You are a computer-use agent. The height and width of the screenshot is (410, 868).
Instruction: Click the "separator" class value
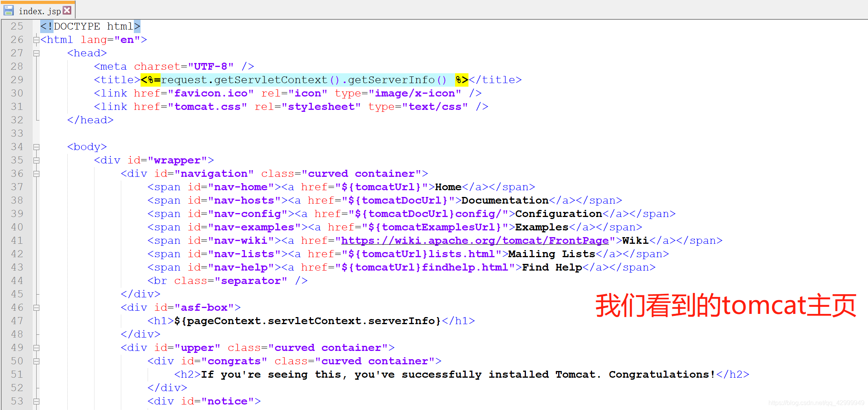tap(251, 281)
